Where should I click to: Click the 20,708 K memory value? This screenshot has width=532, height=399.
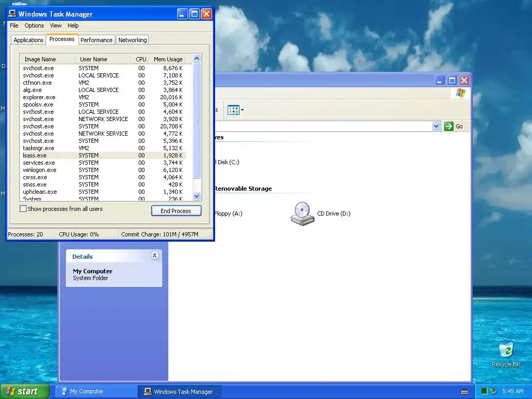(x=171, y=126)
